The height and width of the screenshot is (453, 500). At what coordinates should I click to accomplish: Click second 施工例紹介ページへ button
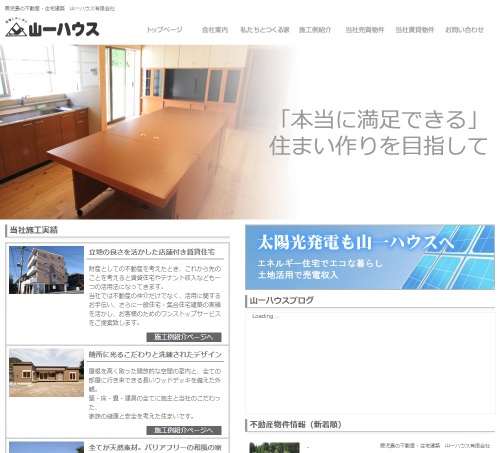pyautogui.click(x=184, y=430)
